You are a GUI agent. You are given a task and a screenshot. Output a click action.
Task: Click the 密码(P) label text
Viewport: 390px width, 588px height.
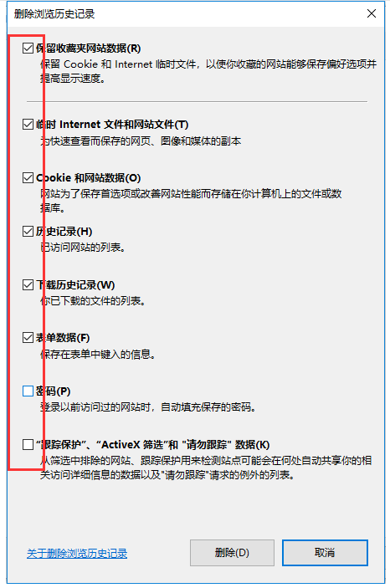[x=53, y=391]
